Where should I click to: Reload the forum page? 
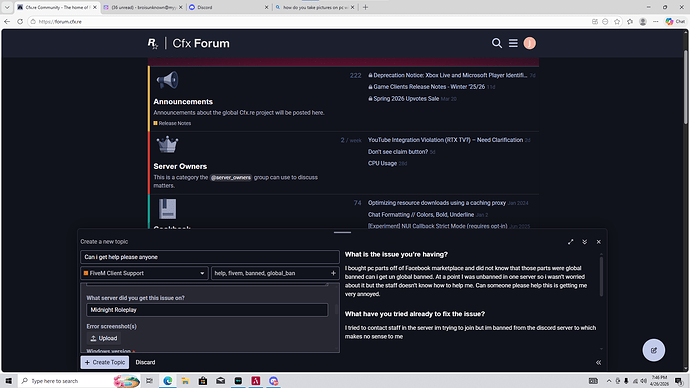click(x=20, y=21)
